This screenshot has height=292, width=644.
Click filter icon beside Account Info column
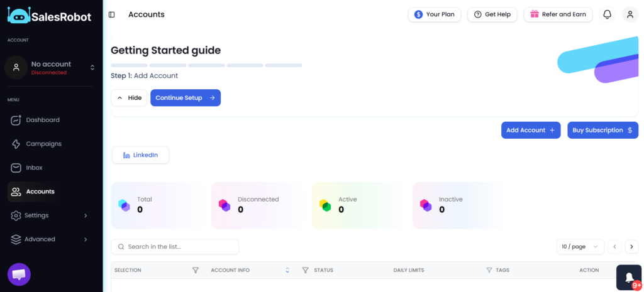click(196, 270)
